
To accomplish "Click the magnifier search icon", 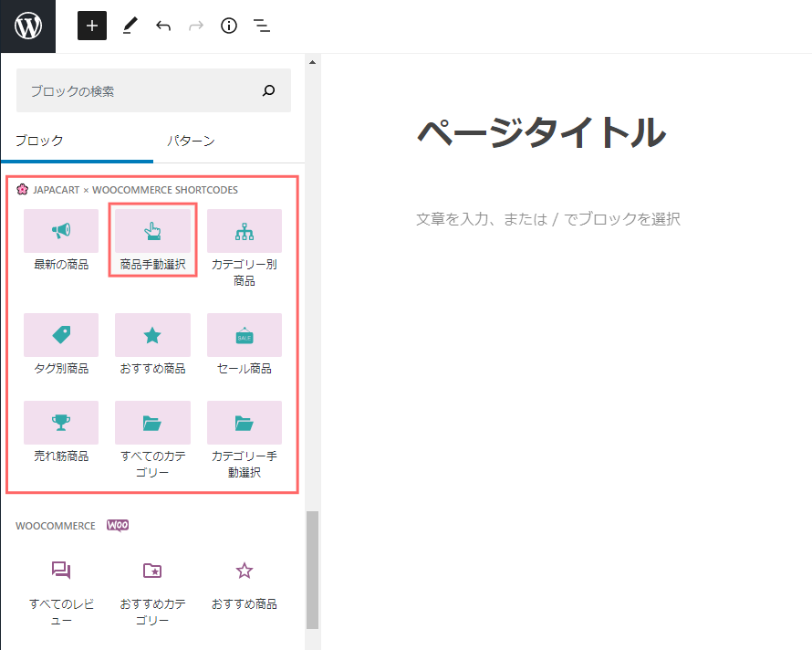I will tap(268, 90).
